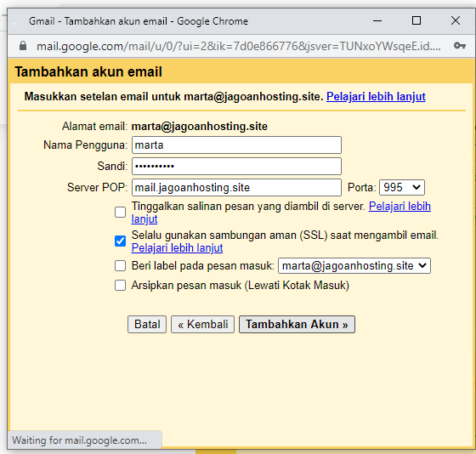The height and width of the screenshot is (454, 476).
Task: Check Arsipkan pesan masuk option
Action: point(120,286)
